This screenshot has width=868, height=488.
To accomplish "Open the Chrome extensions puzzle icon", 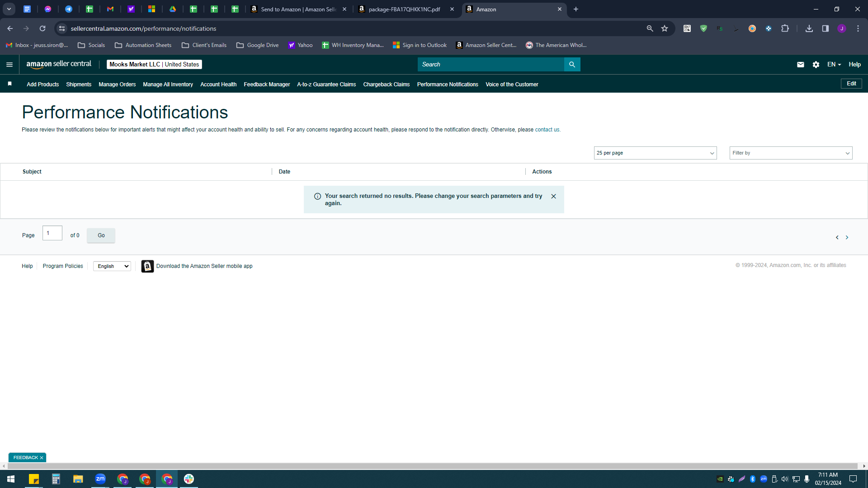I will [x=785, y=28].
